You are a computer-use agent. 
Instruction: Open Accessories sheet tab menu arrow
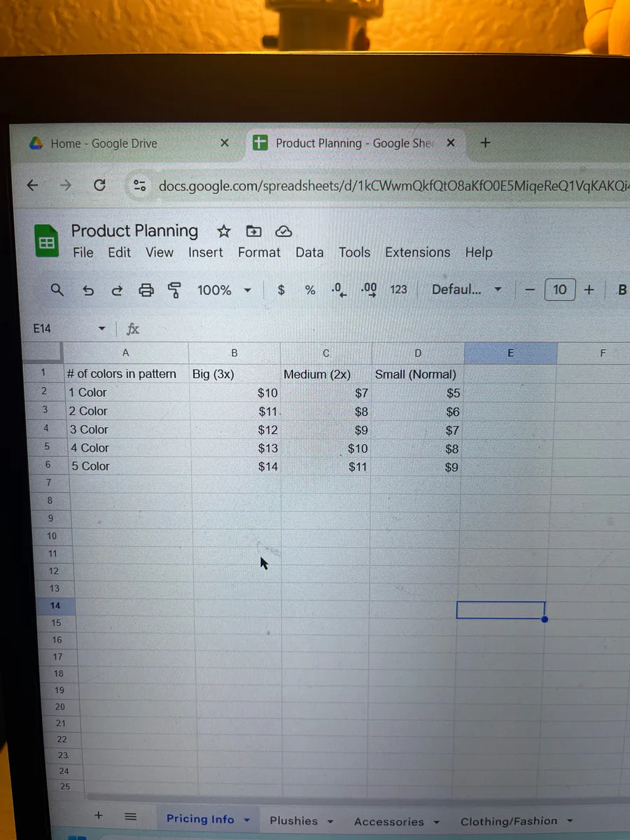coord(436,822)
